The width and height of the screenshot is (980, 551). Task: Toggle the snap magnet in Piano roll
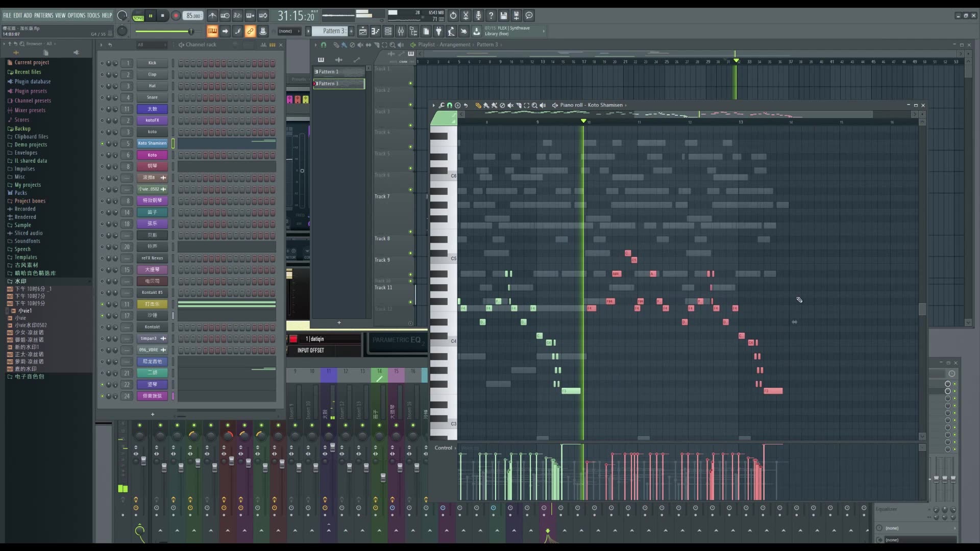pyautogui.click(x=450, y=105)
